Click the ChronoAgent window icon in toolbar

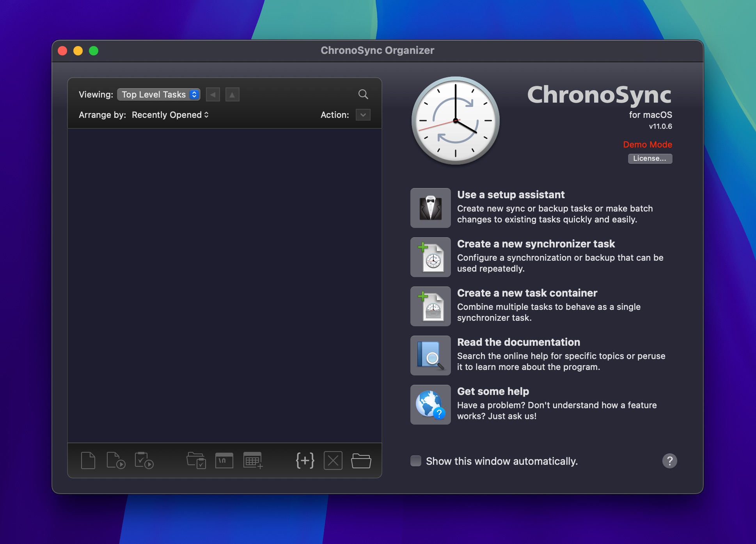point(224,460)
